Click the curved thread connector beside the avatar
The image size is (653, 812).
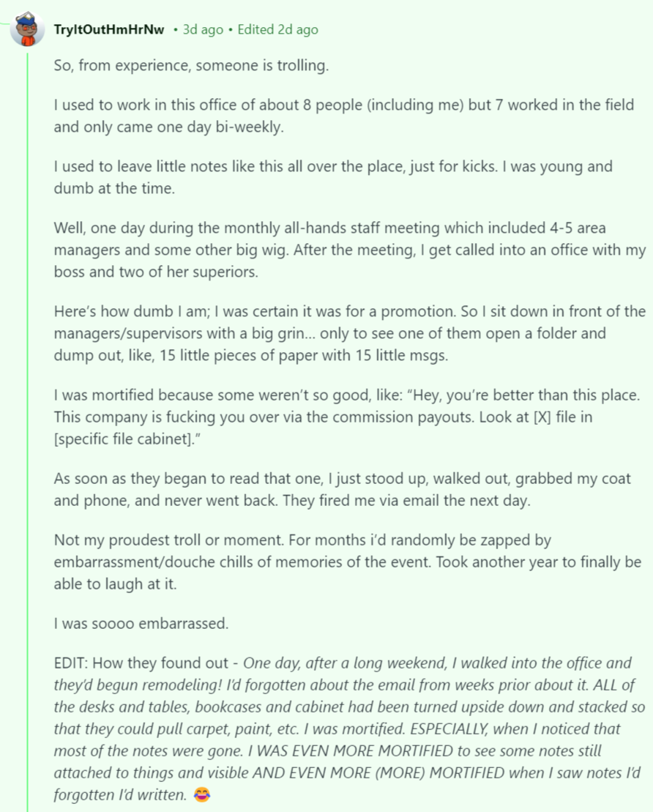coord(5,23)
